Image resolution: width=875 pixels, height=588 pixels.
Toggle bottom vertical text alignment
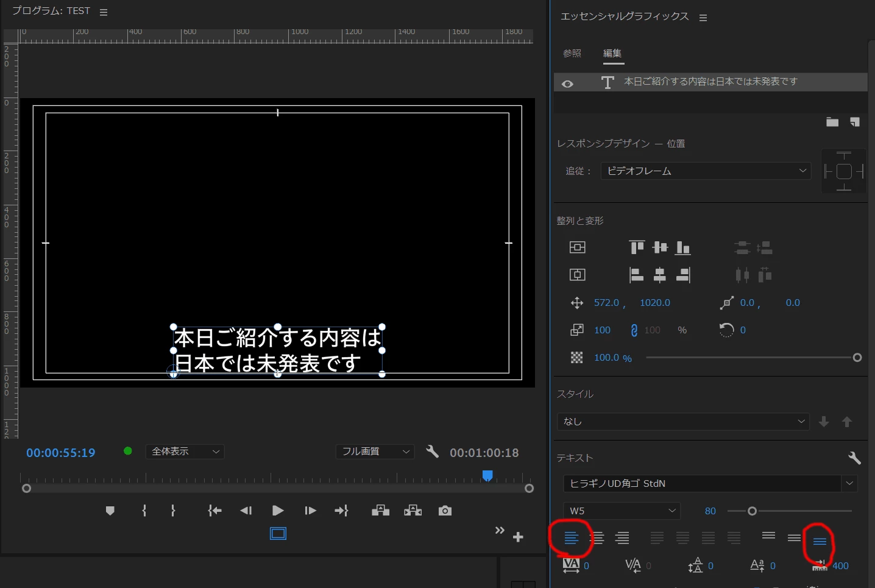(x=820, y=541)
